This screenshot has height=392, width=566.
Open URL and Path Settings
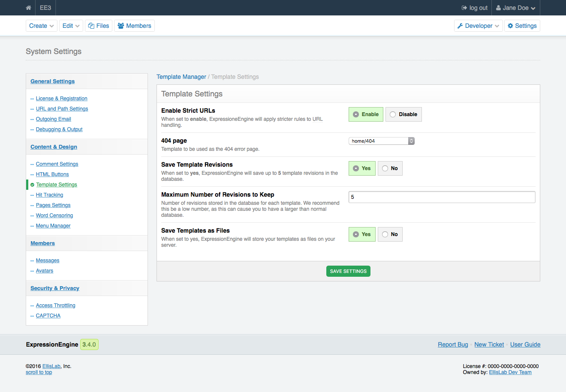[62, 109]
